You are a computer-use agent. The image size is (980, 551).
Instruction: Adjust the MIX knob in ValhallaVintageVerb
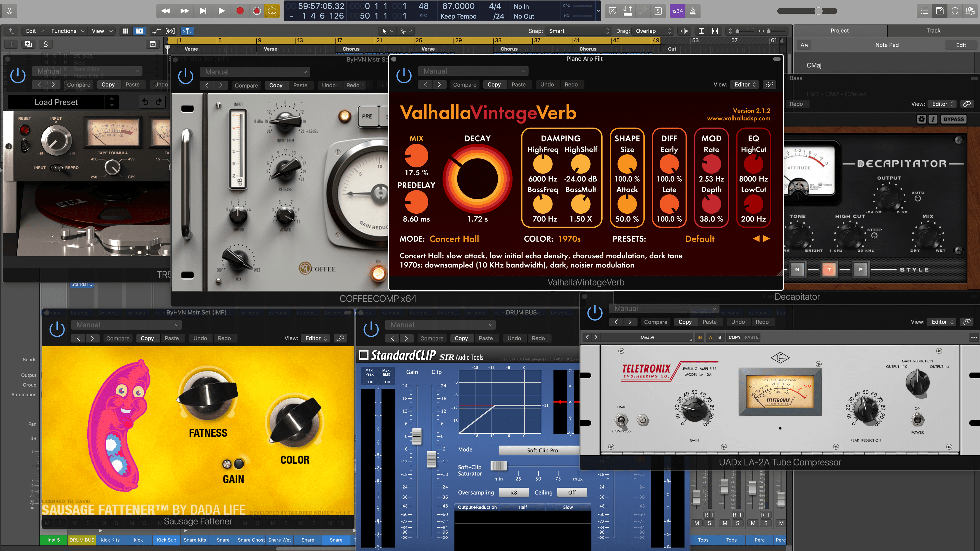[416, 156]
